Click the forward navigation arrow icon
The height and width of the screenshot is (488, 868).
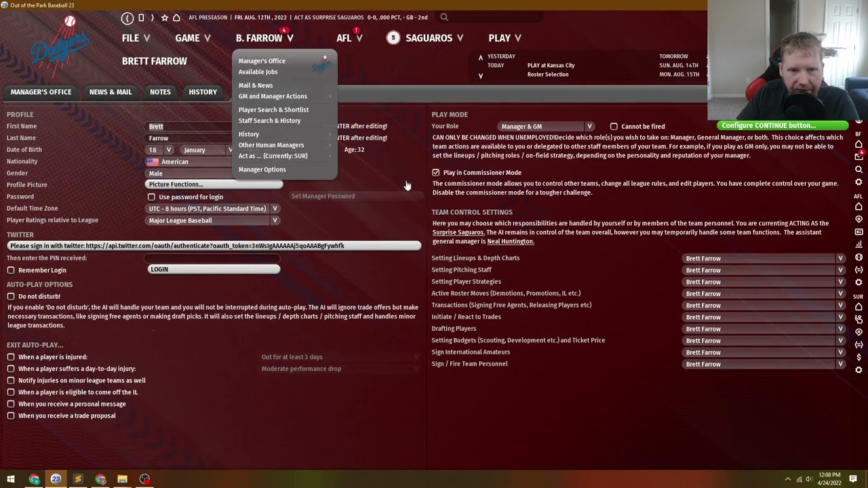tap(152, 18)
